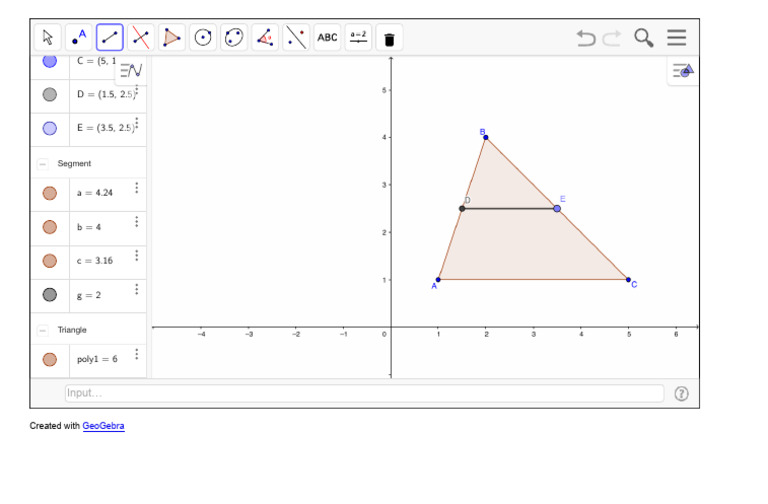Toggle visibility of point E
This screenshot has width=768, height=504.
coord(49,128)
